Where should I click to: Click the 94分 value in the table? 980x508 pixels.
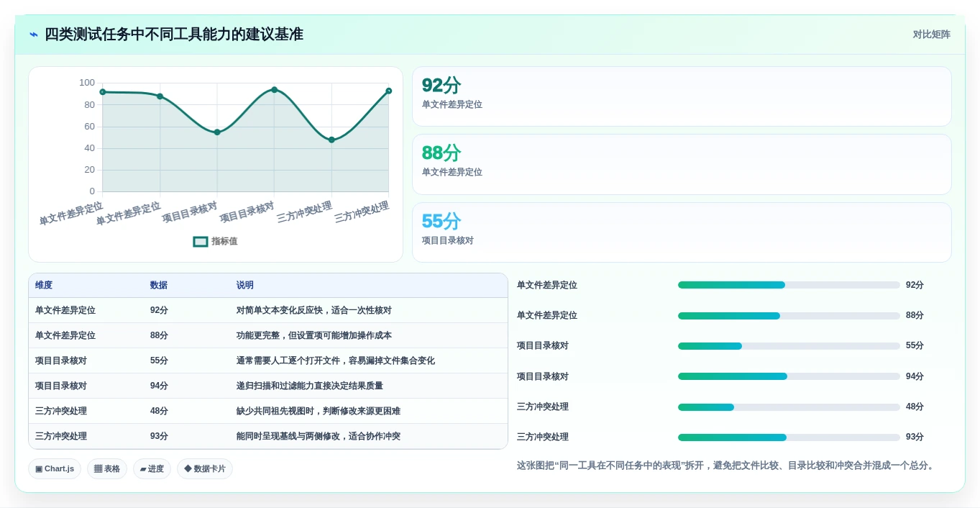coord(159,386)
